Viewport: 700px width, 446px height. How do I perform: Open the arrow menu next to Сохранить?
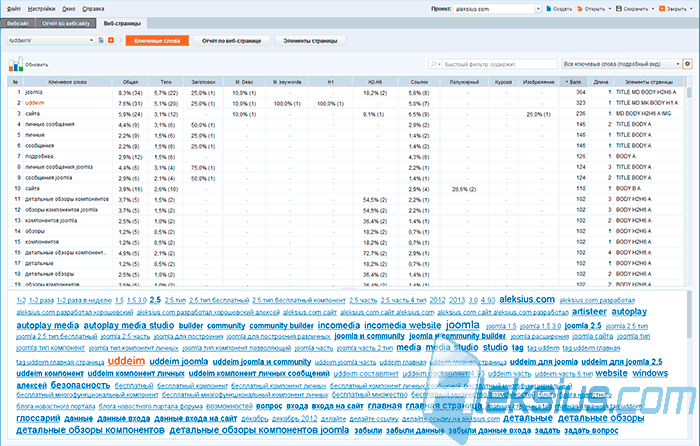click(x=653, y=9)
